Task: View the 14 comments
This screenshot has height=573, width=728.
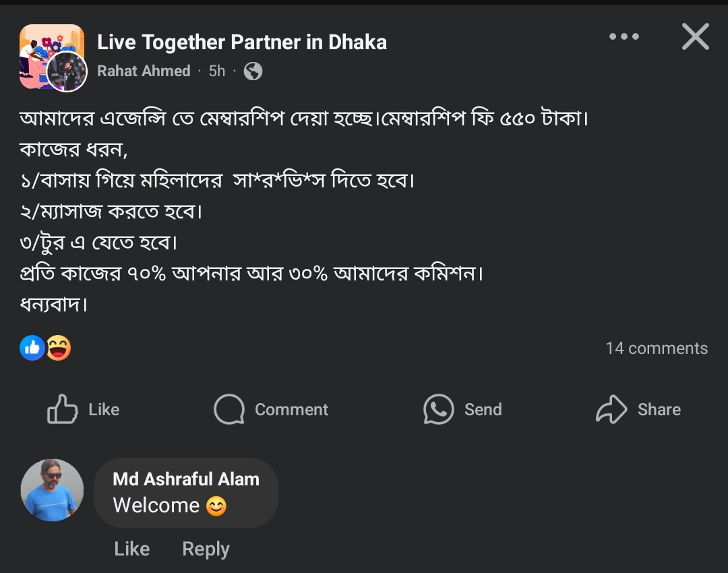Action: tap(657, 348)
